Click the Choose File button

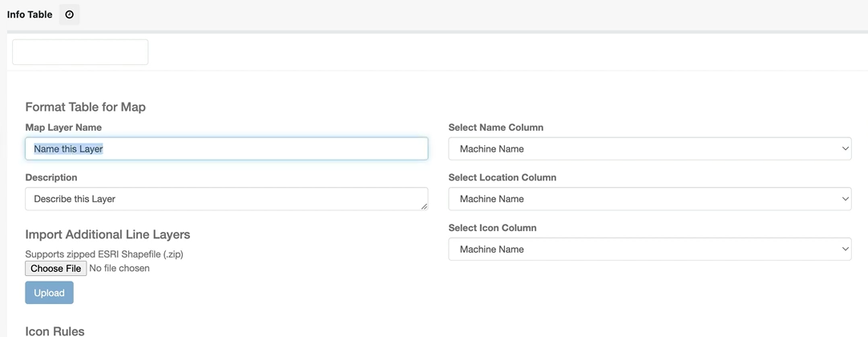tap(56, 268)
